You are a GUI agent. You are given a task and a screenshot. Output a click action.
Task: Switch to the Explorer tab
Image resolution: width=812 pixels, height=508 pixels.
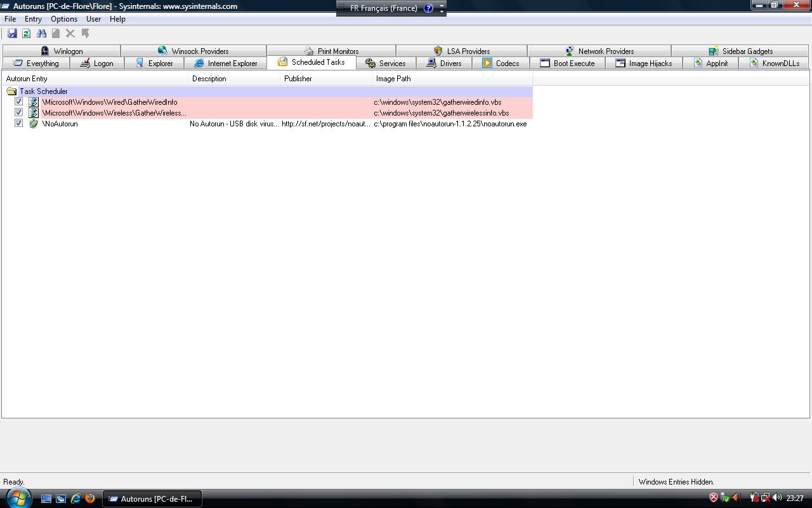coord(154,63)
